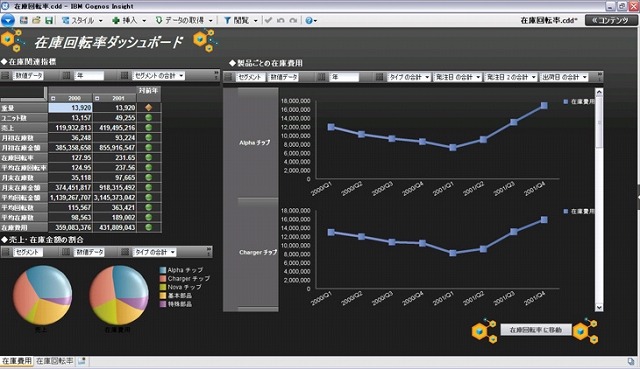Open the 挿入 dropdown menu

[129, 20]
